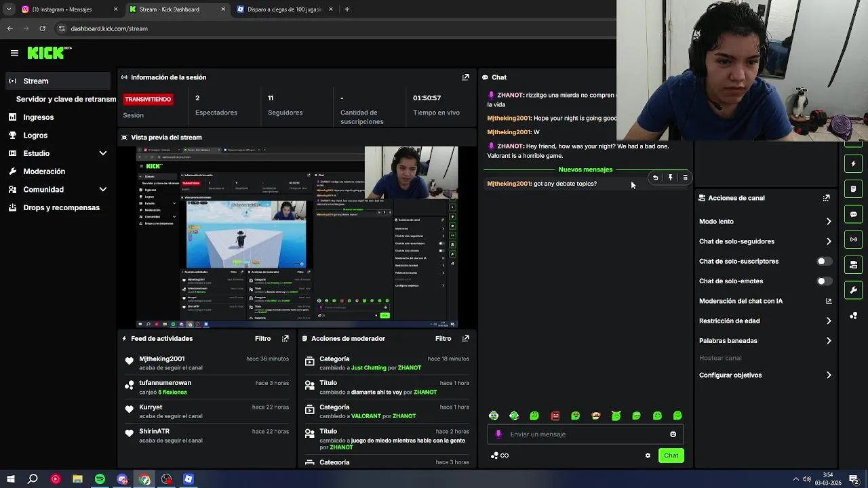Screen dimensions: 868x488
Task: Click the tufannumerowan username in activity feed
Action: [x=165, y=383]
